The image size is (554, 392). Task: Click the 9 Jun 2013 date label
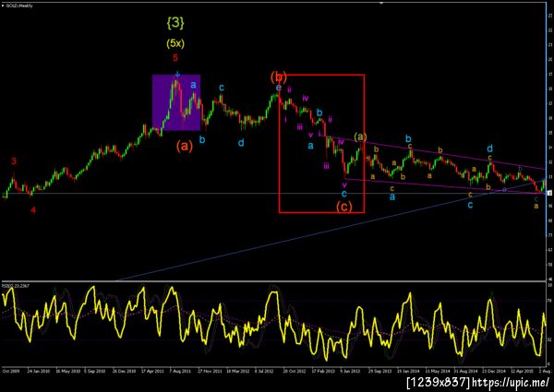coord(350,371)
